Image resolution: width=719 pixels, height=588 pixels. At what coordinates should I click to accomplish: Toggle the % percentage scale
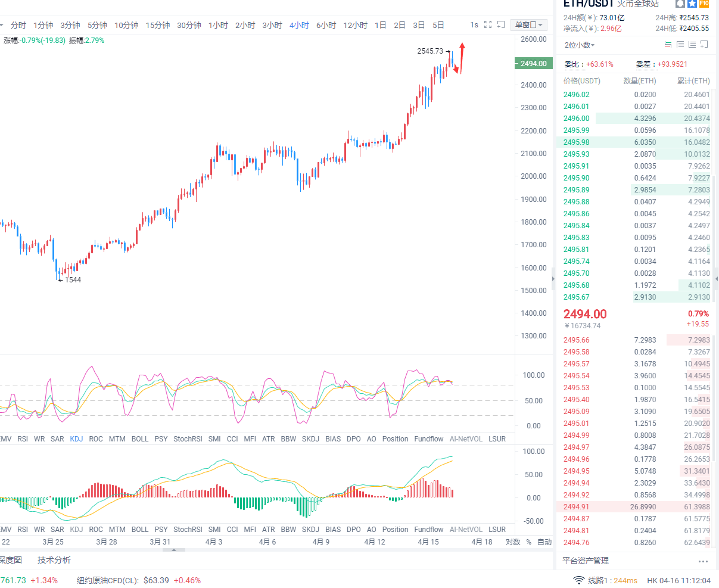(x=528, y=542)
